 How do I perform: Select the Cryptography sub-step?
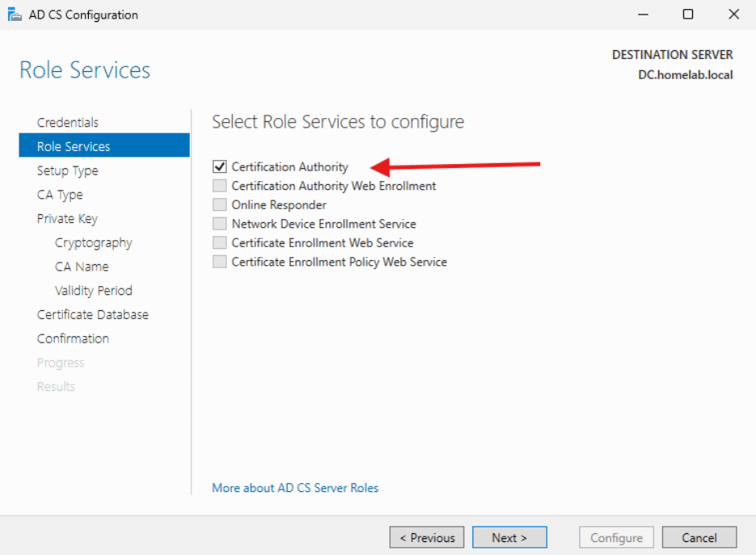93,242
